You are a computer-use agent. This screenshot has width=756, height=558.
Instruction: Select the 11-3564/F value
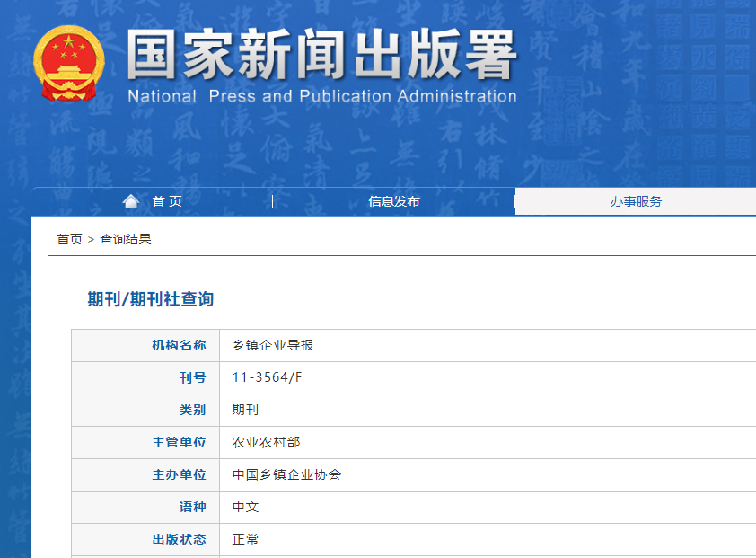tap(267, 377)
